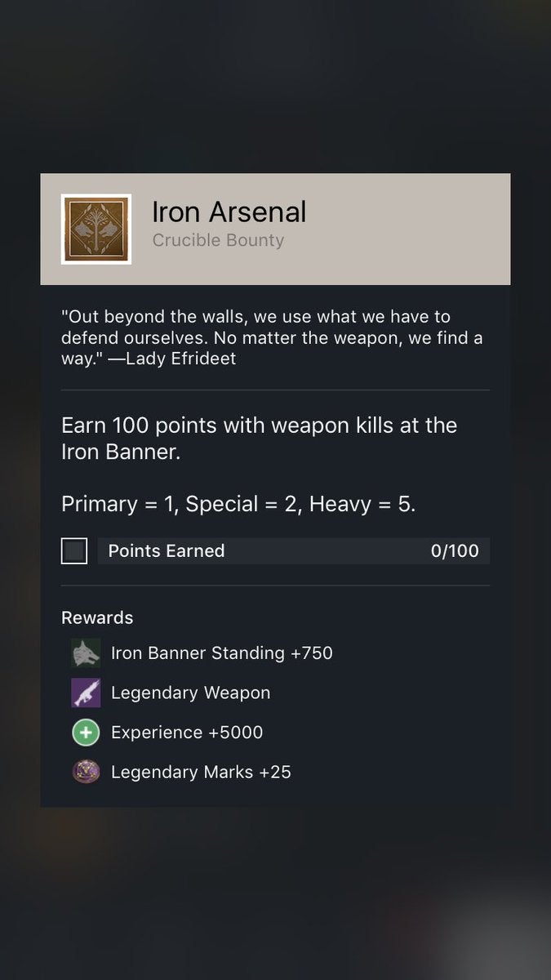Viewport: 551px width, 980px height.
Task: Click the Rewards section heading
Action: click(x=97, y=617)
